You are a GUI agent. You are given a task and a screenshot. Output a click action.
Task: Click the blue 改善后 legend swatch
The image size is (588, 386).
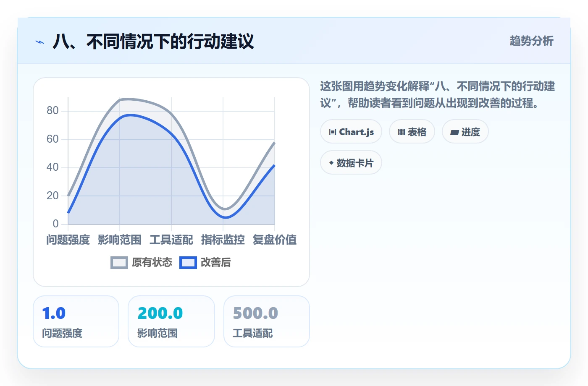click(188, 263)
